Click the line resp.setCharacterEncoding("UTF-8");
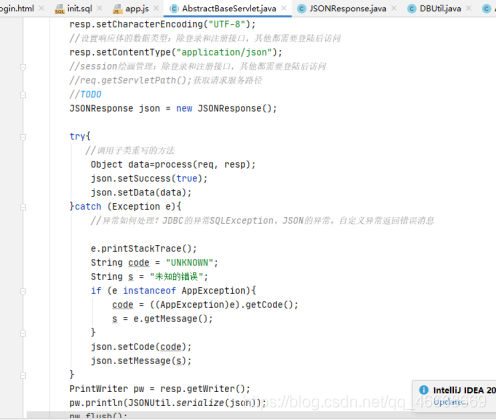The height and width of the screenshot is (420, 496). (x=162, y=24)
